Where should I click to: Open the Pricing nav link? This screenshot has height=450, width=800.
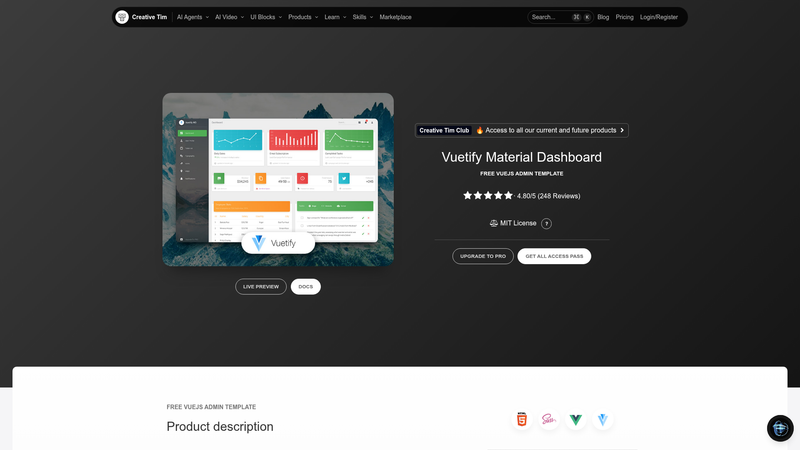click(624, 17)
